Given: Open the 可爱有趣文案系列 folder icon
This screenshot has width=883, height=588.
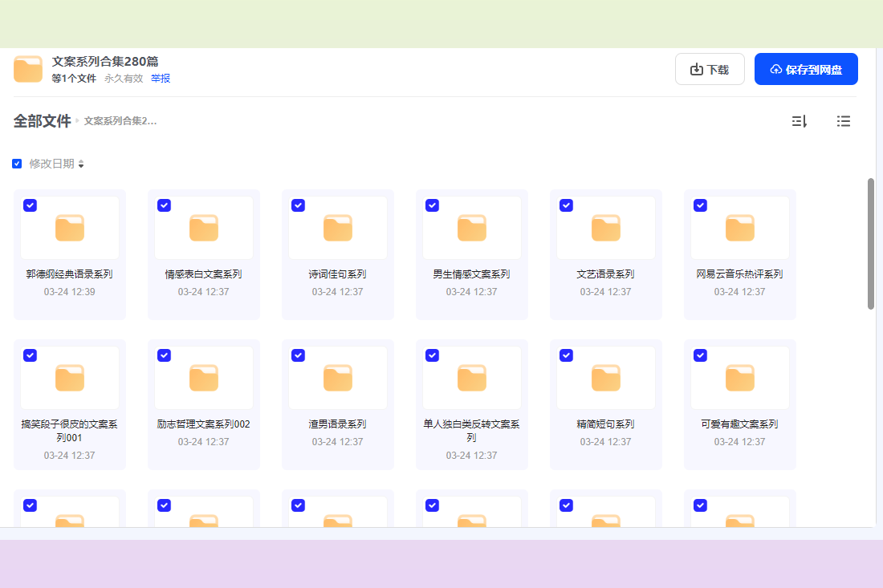Looking at the screenshot, I should click(740, 378).
